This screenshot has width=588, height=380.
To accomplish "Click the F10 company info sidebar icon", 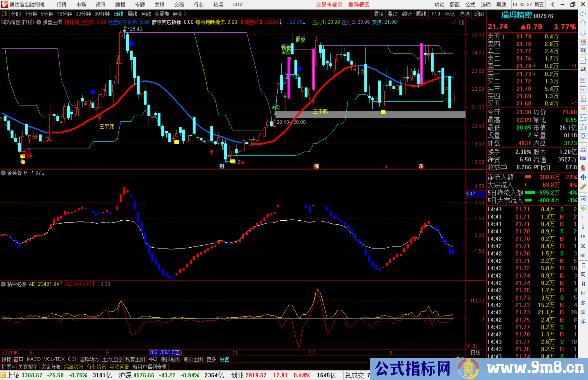I will pos(583,89).
